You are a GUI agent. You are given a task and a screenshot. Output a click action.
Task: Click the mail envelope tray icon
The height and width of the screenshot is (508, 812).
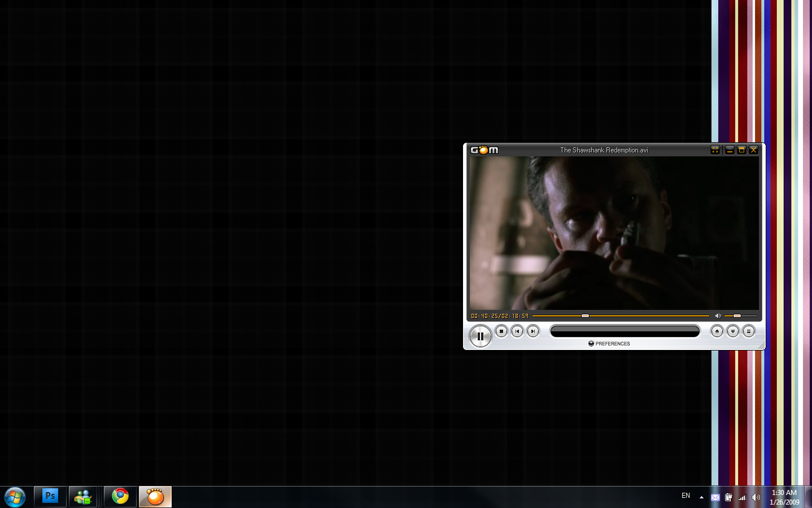[715, 497]
